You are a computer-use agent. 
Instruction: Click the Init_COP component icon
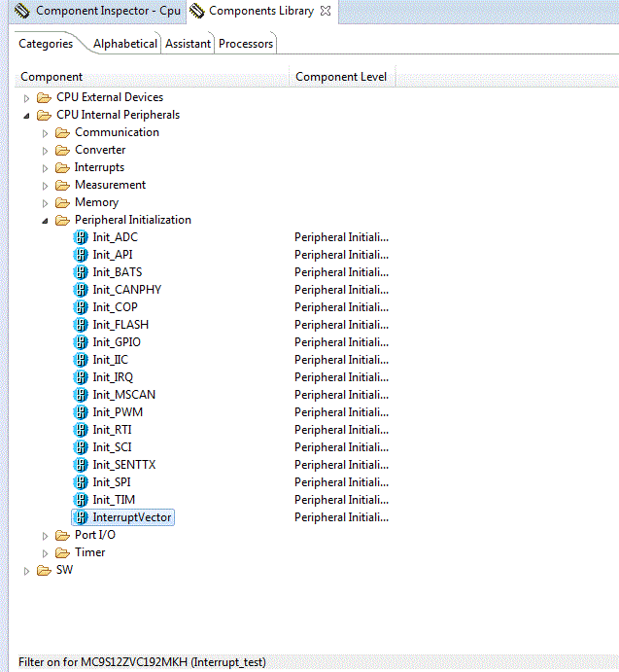(x=81, y=307)
